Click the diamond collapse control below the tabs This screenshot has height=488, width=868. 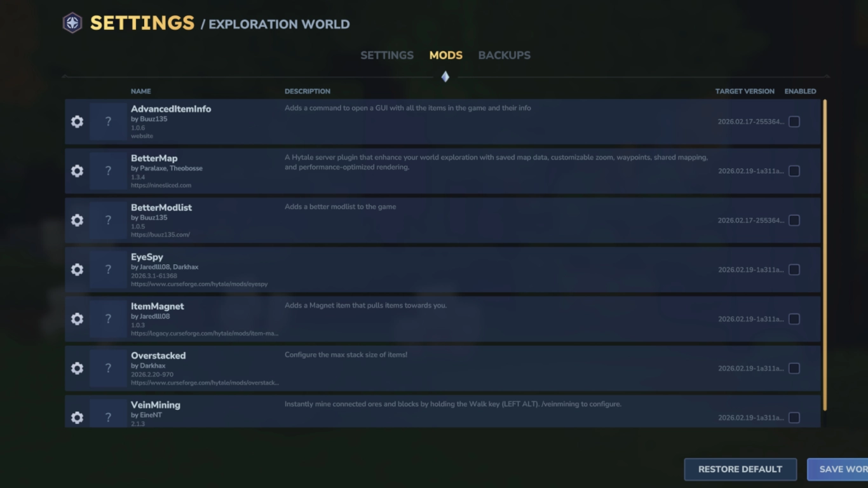[445, 76]
